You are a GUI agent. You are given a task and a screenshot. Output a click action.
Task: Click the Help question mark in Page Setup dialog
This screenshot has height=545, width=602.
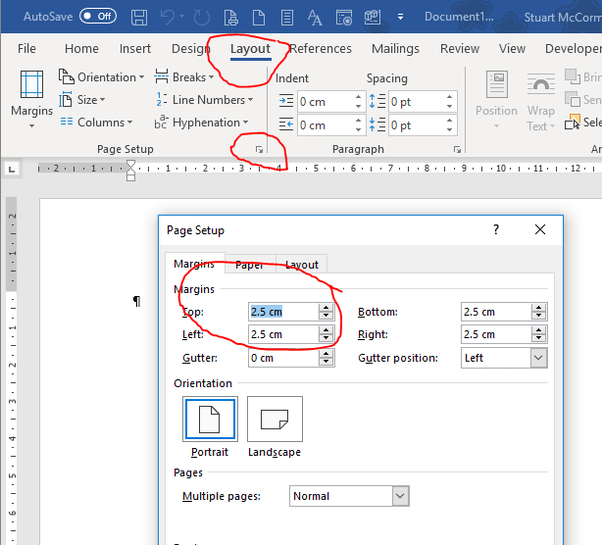tap(496, 230)
